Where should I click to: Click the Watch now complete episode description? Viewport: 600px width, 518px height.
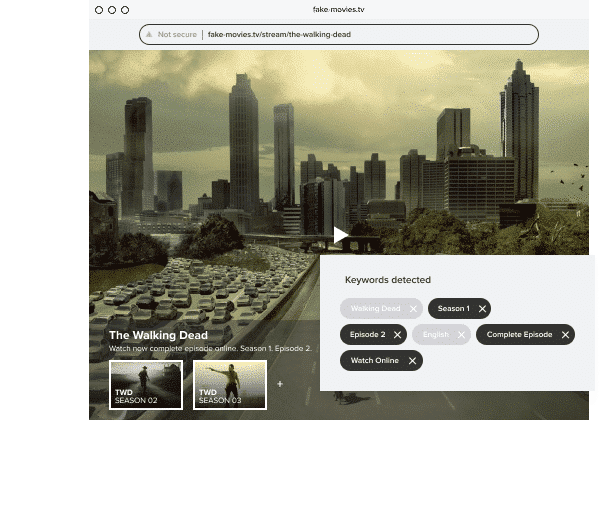pyautogui.click(x=210, y=349)
